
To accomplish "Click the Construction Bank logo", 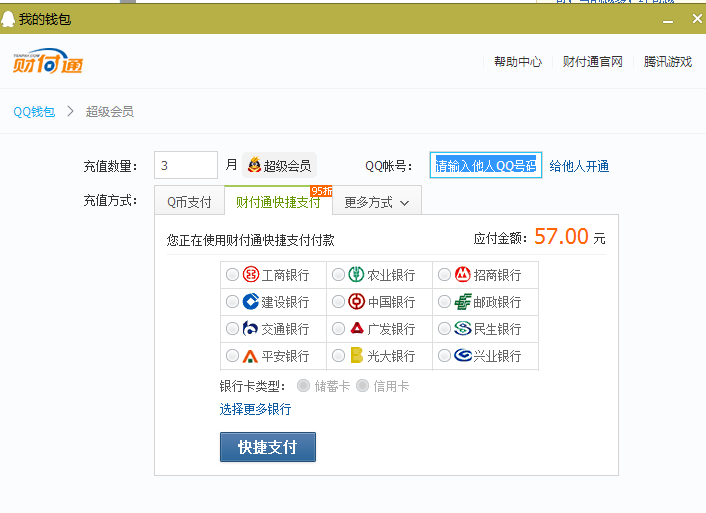I will coord(251,301).
